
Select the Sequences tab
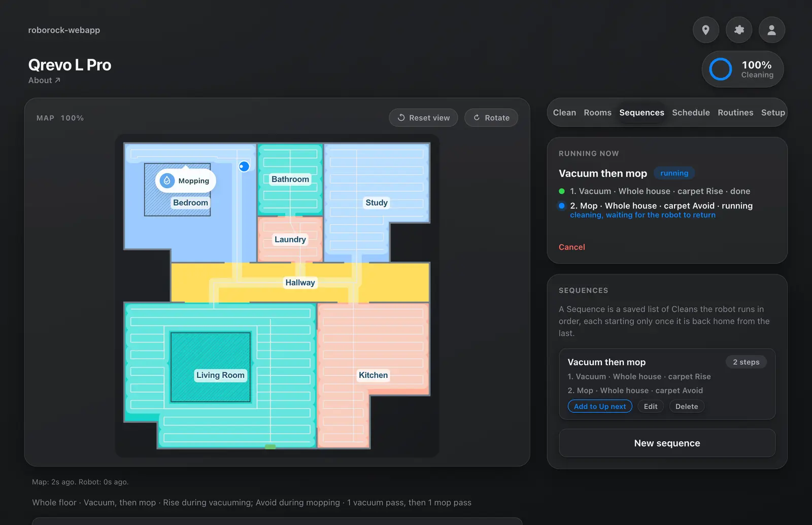coord(641,113)
